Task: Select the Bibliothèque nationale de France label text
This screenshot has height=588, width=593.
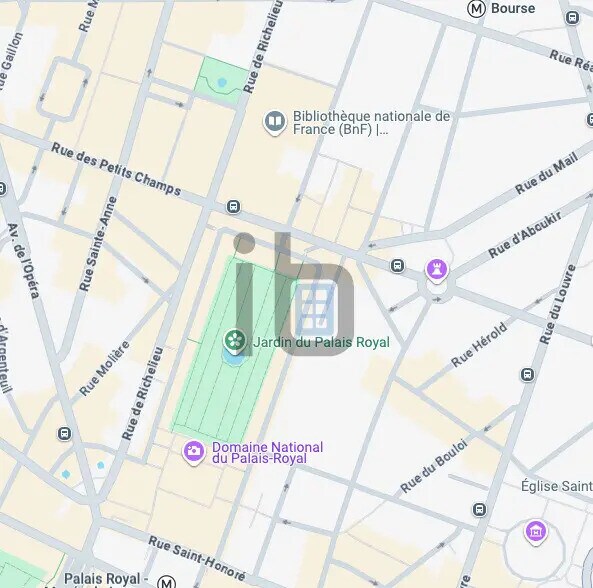Action: (x=371, y=123)
